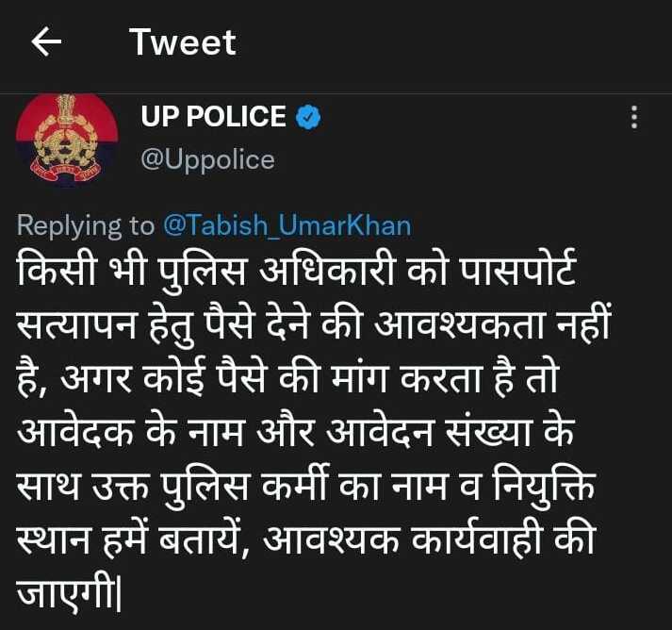672x630 pixels.
Task: Tap the 'Replying to' label
Action: click(x=86, y=225)
